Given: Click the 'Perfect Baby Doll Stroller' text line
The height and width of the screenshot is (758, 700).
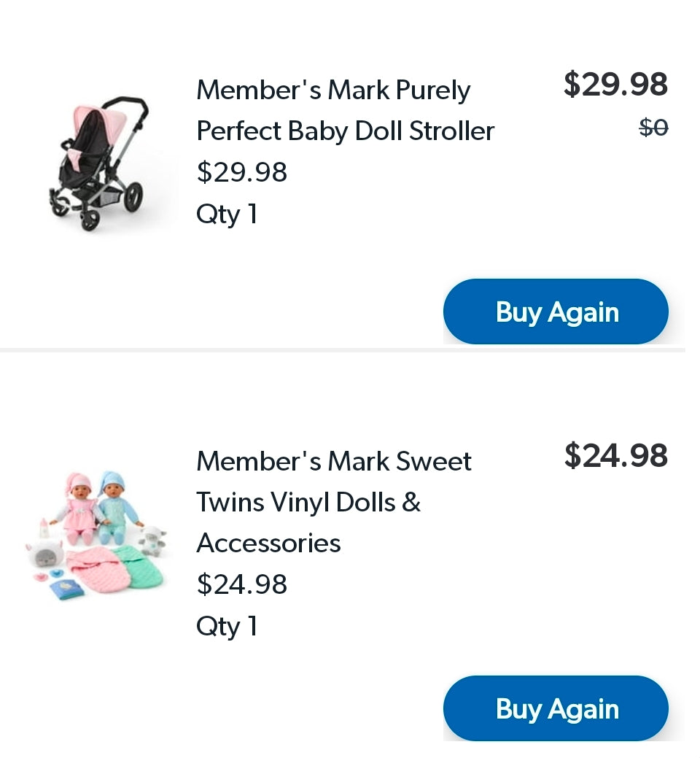Looking at the screenshot, I should click(x=345, y=131).
